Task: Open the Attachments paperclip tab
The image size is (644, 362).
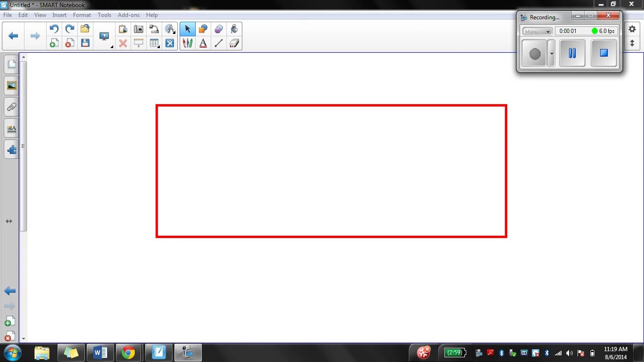Action: point(11,107)
